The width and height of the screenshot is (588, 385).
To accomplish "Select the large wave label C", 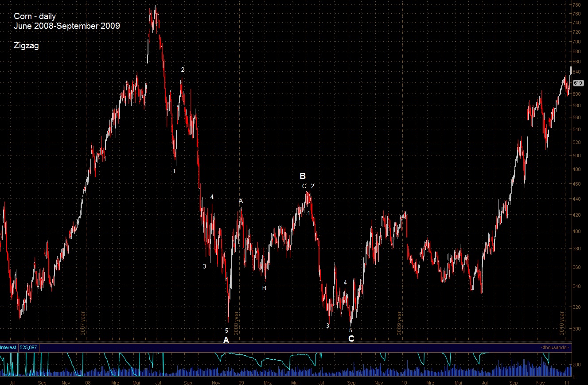I will (351, 339).
